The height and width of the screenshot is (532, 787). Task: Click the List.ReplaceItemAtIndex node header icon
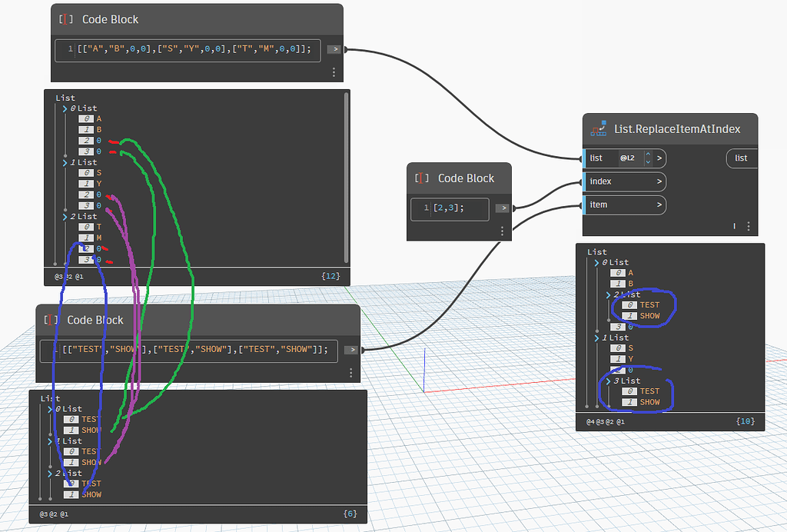pos(598,128)
